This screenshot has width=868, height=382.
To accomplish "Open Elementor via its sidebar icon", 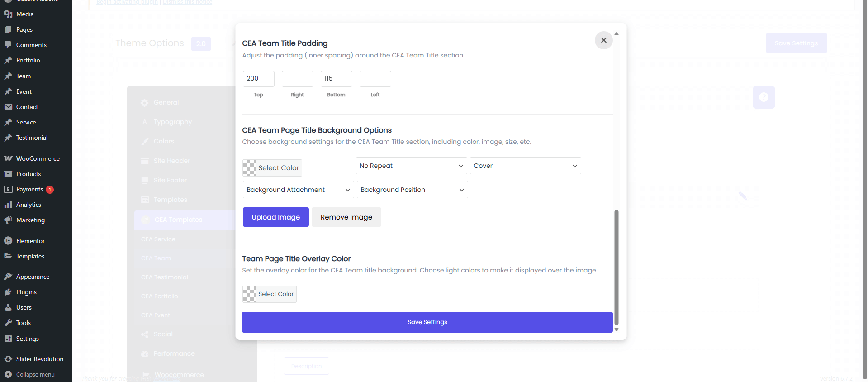I will pos(8,241).
